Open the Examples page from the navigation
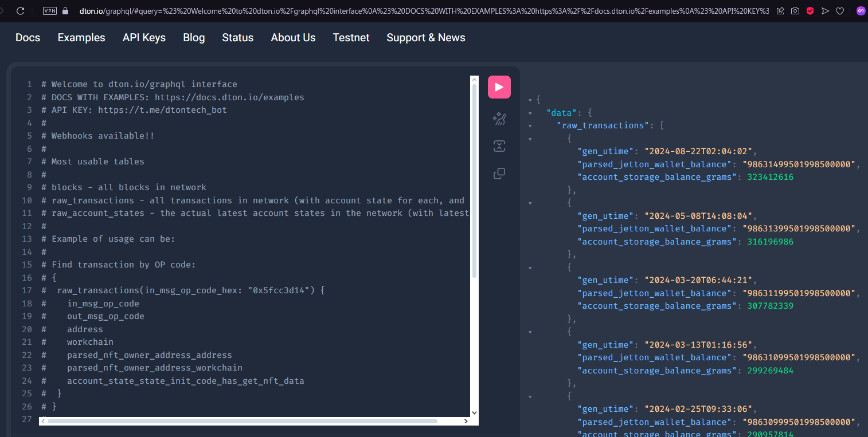The width and height of the screenshot is (868, 437). pos(81,37)
